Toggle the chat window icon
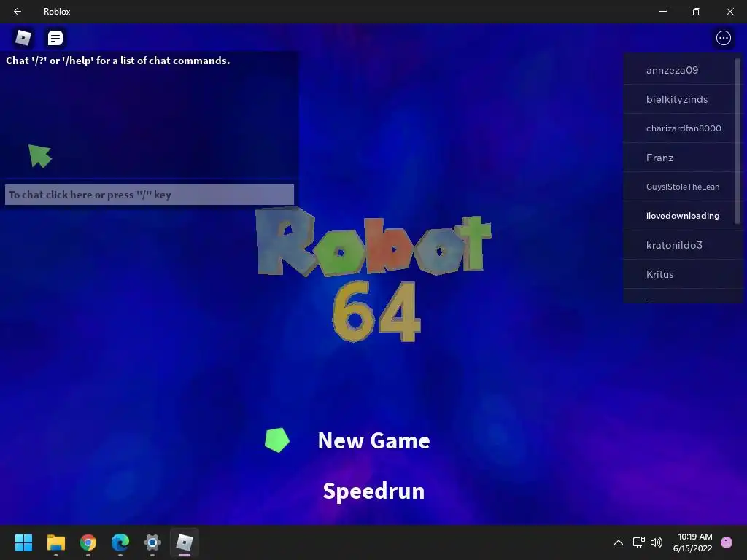The height and width of the screenshot is (560, 747). point(55,38)
